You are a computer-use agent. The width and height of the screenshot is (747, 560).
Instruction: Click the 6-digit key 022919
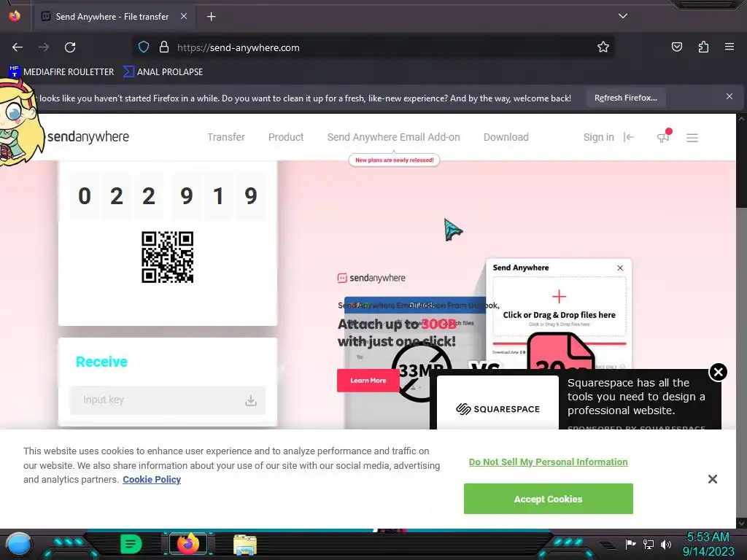click(168, 195)
